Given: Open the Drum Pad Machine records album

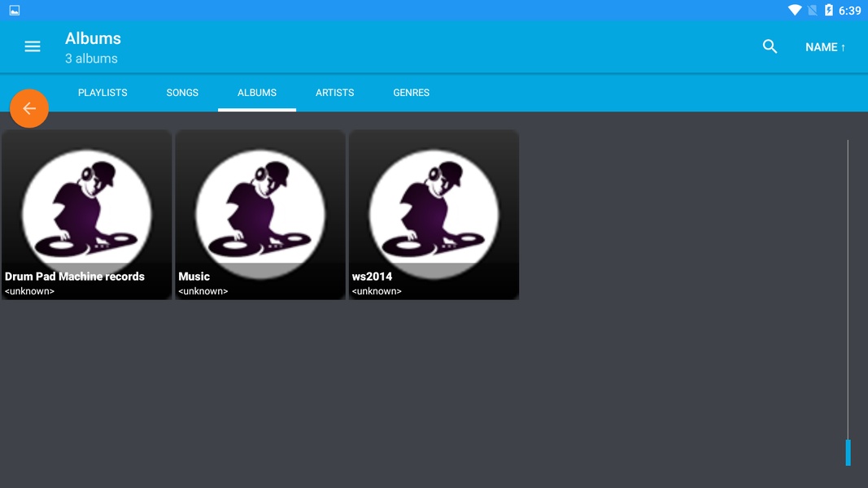Looking at the screenshot, I should click(86, 215).
